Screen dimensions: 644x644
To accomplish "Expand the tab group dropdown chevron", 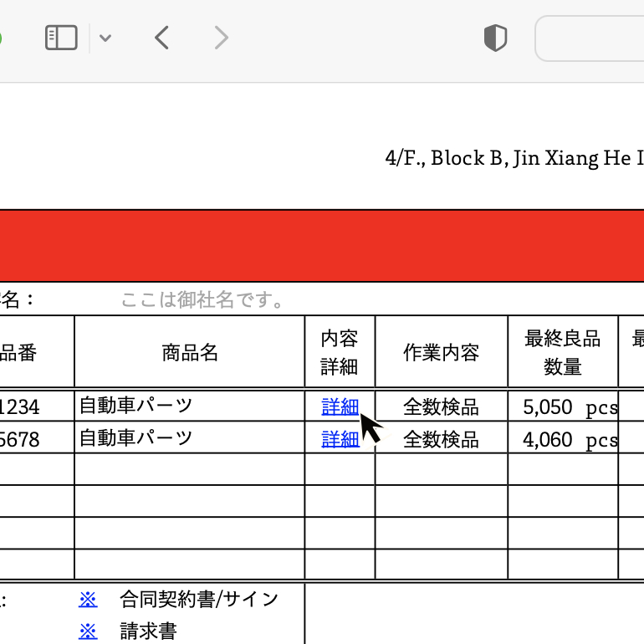I will pos(105,38).
